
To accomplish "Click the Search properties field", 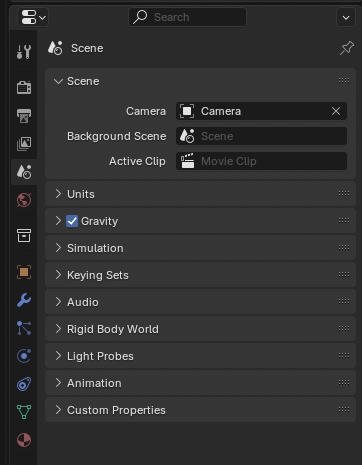I will 187,17.
